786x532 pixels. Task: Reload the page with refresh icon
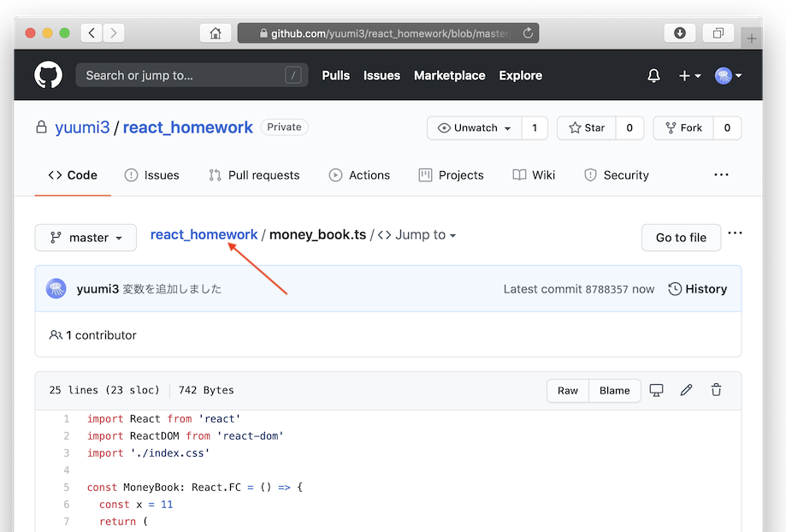[x=528, y=33]
